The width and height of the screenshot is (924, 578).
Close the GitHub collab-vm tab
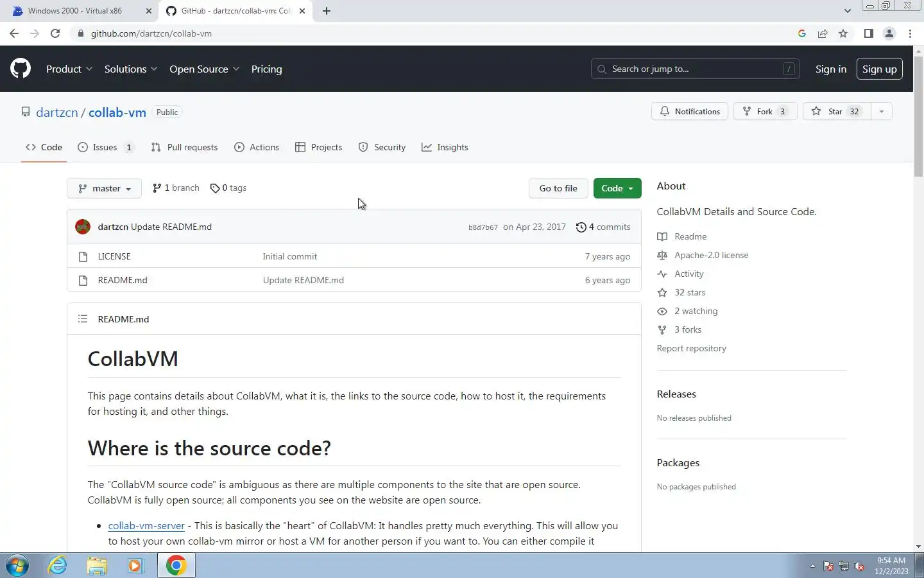pyautogui.click(x=302, y=11)
